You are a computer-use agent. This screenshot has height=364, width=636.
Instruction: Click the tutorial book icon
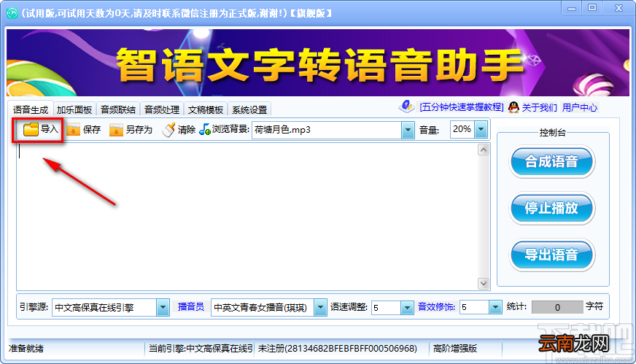click(x=406, y=107)
